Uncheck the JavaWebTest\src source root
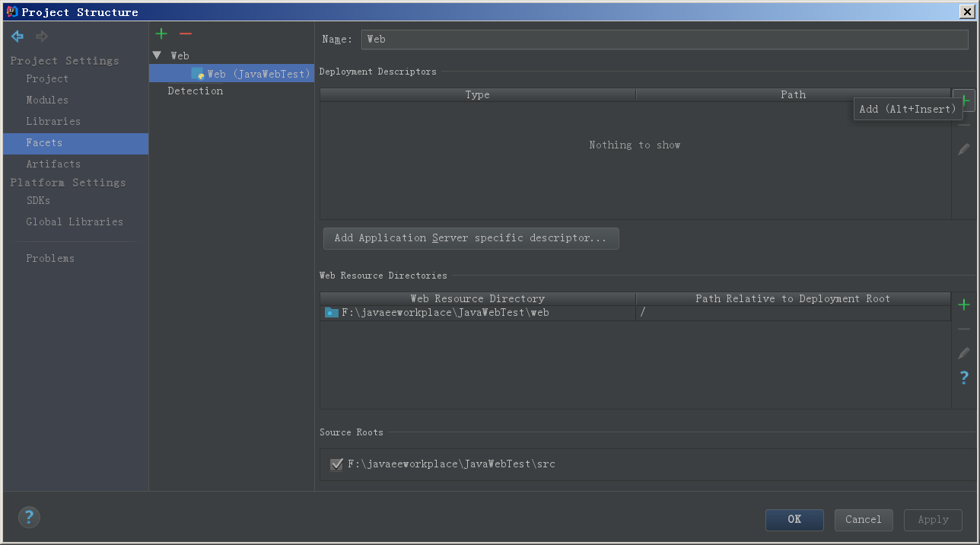980x545 pixels. [x=336, y=464]
